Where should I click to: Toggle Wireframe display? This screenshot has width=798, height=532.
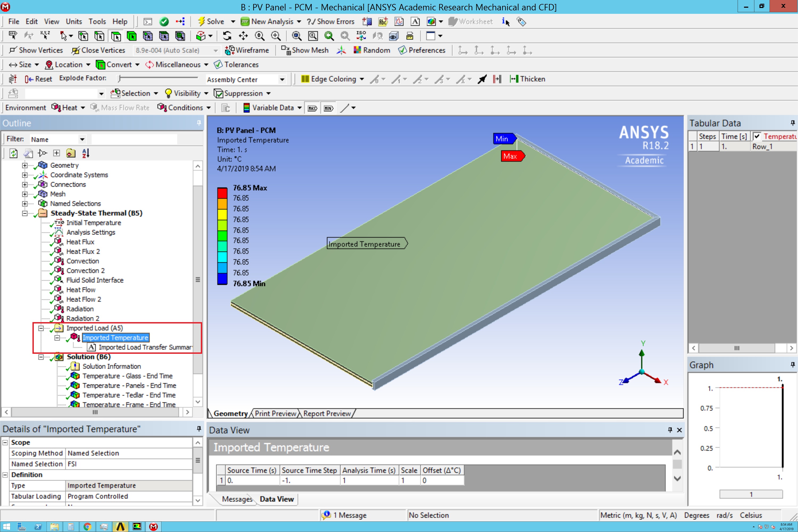click(247, 50)
